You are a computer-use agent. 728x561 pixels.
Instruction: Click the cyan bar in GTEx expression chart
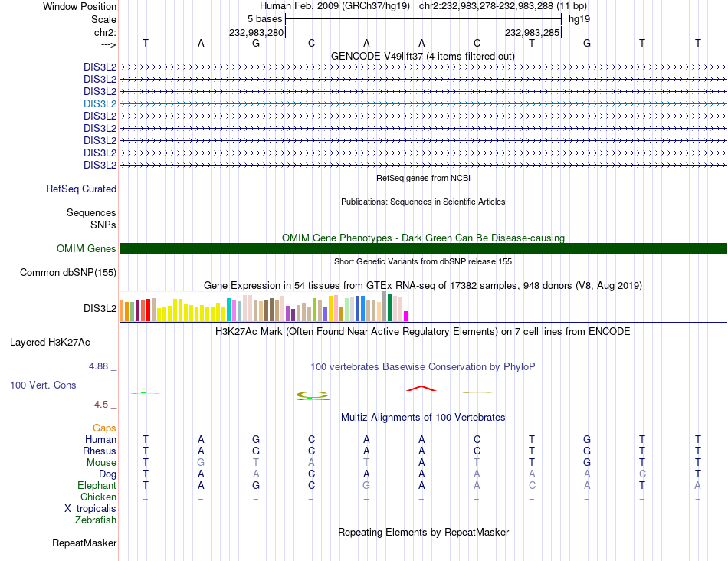(x=228, y=310)
